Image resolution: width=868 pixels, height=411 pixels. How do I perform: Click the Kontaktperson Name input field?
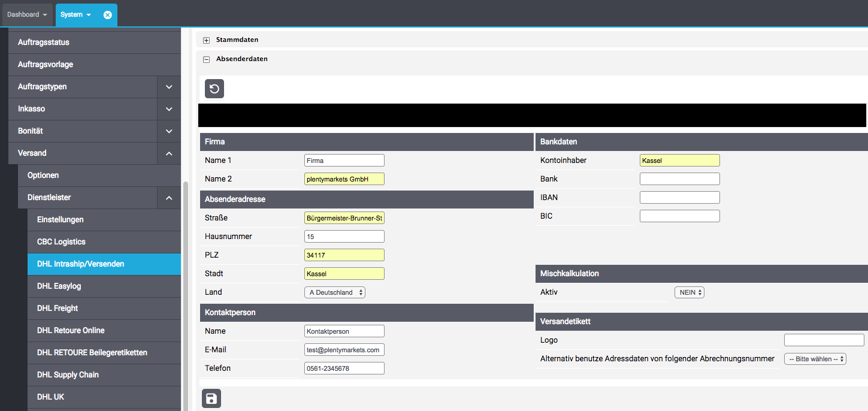click(344, 331)
